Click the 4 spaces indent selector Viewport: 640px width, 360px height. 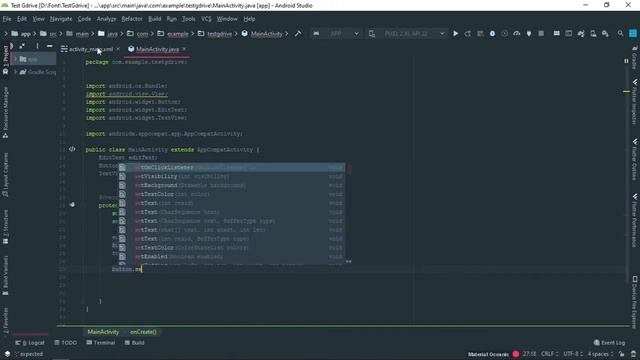[x=600, y=354]
